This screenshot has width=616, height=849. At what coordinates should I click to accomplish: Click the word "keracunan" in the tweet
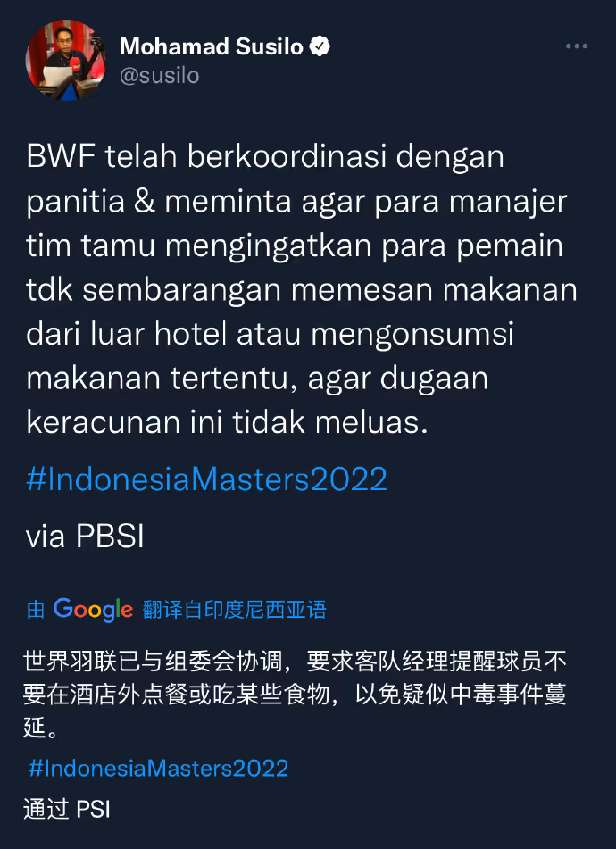tap(104, 423)
